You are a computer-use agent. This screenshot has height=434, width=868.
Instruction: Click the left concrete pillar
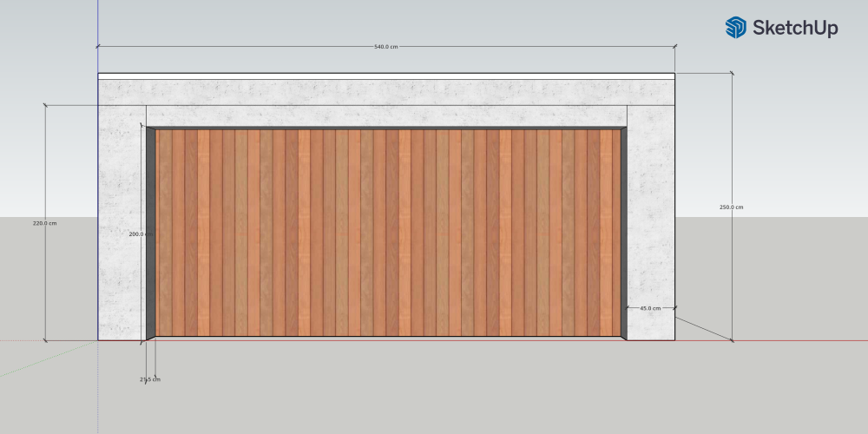(x=122, y=233)
